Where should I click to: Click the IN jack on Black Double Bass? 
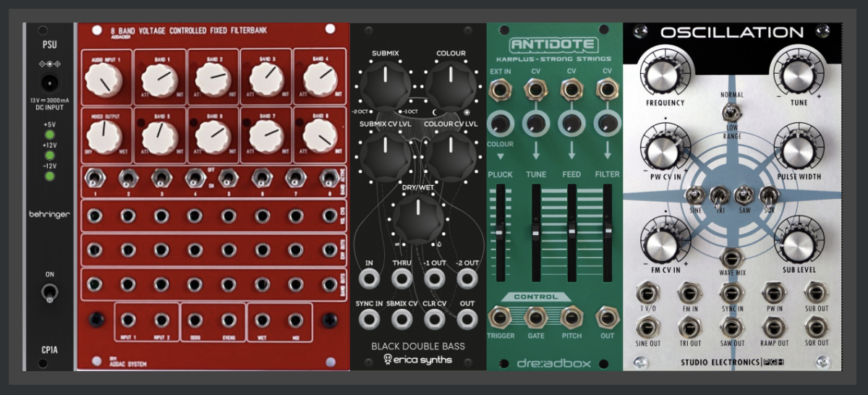point(370,279)
